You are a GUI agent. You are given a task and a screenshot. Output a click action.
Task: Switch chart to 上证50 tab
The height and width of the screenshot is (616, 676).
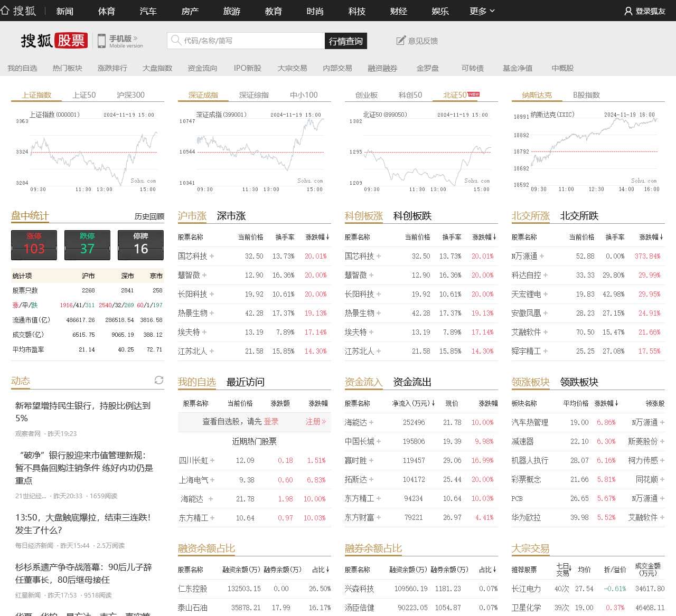pos(84,95)
